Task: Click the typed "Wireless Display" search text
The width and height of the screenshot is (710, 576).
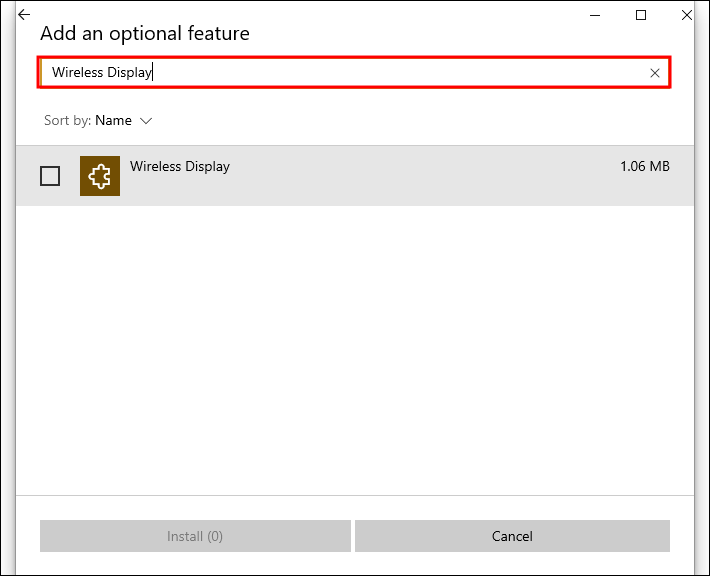Action: click(x=101, y=73)
